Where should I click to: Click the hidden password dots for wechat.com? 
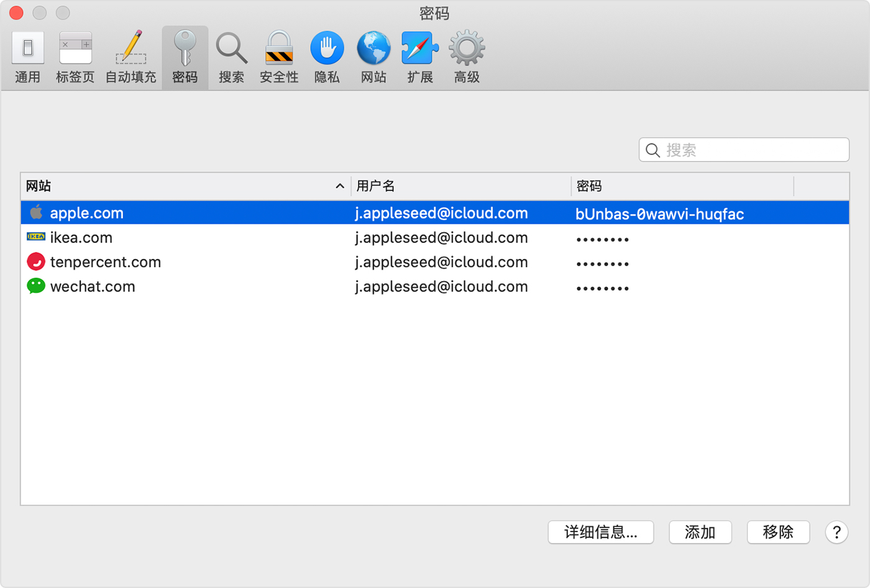(x=602, y=288)
